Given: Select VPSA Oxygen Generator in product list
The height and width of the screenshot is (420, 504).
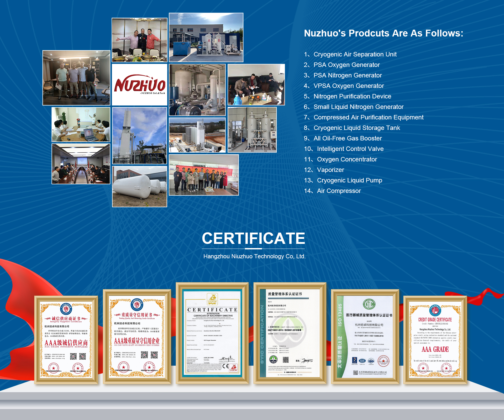Looking at the screenshot, I should pos(348,86).
